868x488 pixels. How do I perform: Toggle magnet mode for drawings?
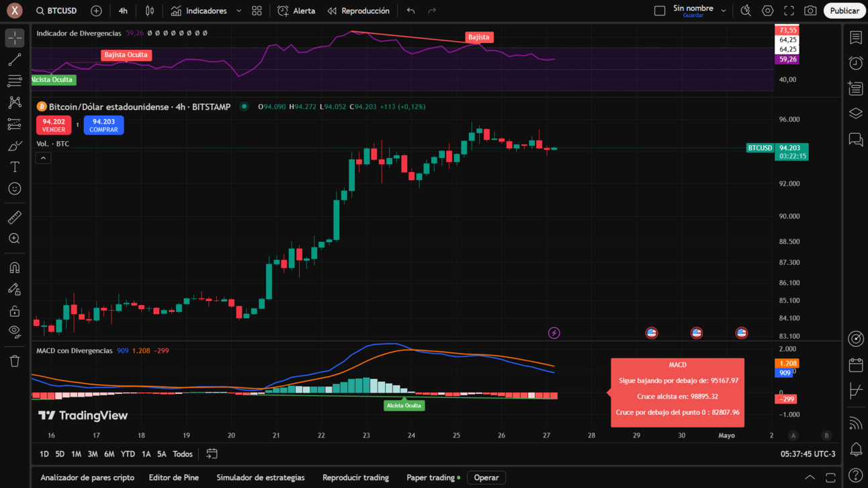[x=15, y=268]
